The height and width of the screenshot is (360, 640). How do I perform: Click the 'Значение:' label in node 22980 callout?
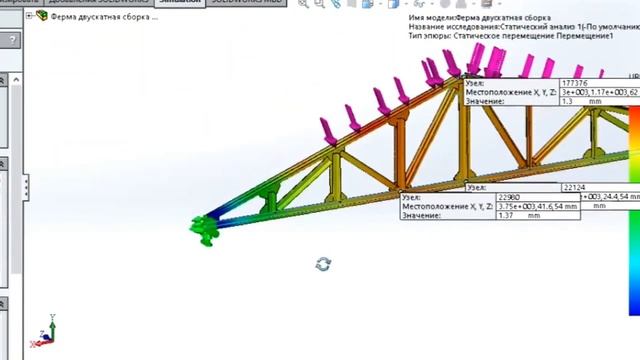pos(422,216)
